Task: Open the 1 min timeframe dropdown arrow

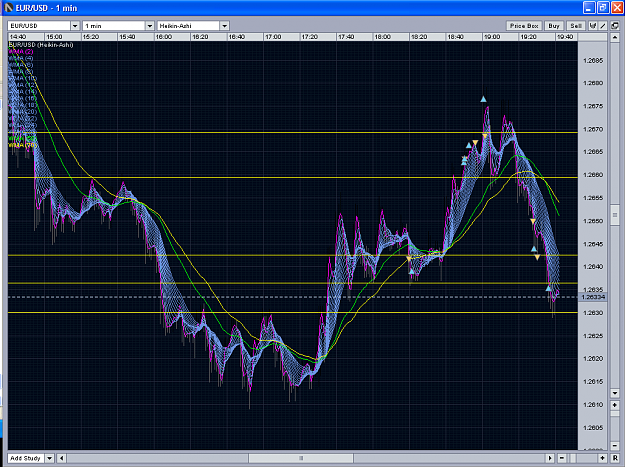Action: click(x=150, y=26)
